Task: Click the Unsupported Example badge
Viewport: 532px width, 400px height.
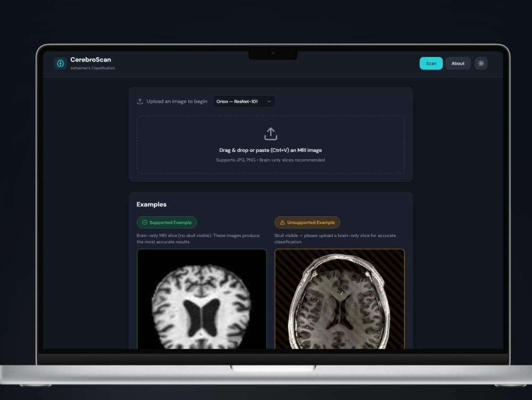Action: (307, 223)
